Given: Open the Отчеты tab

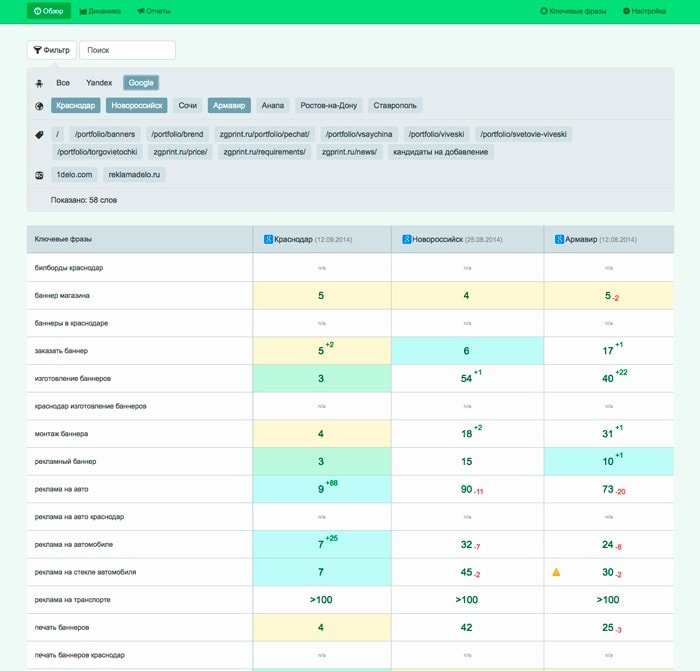Looking at the screenshot, I should pos(153,11).
